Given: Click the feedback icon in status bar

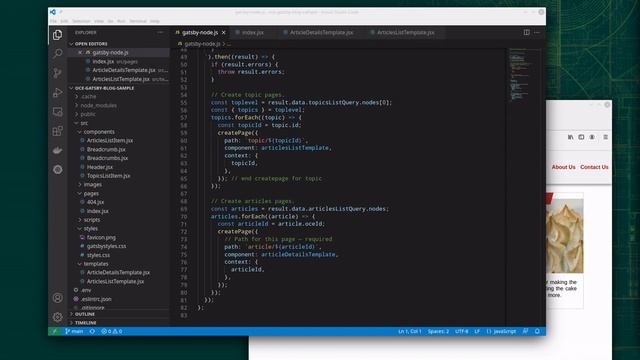Looking at the screenshot, I should tap(525, 331).
